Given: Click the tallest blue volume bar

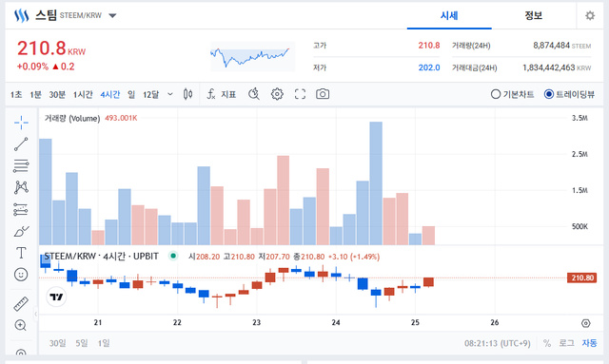Looking at the screenshot, I should [376, 183].
